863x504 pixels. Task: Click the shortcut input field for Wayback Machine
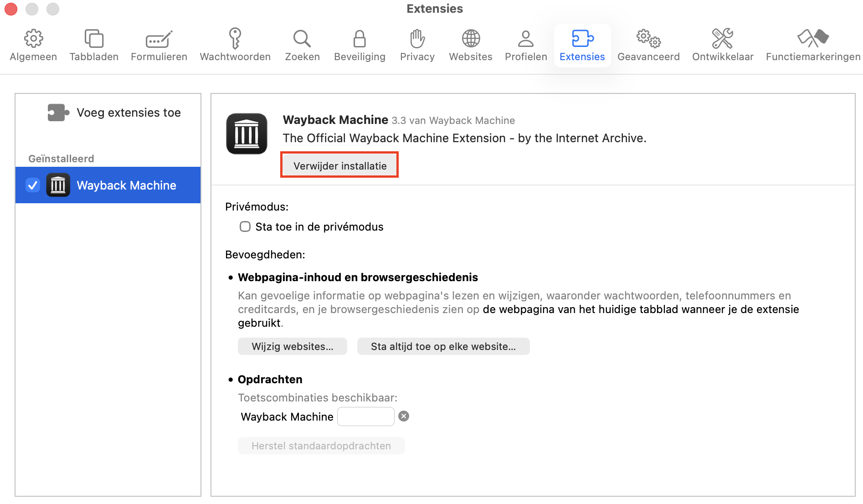(365, 416)
